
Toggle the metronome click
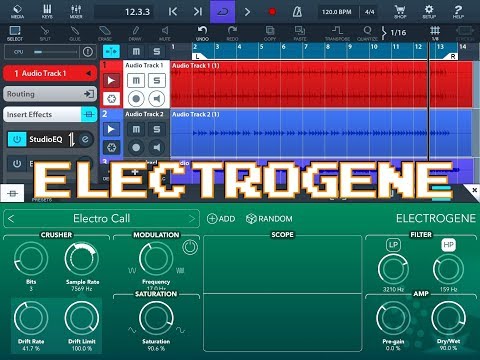tap(297, 12)
